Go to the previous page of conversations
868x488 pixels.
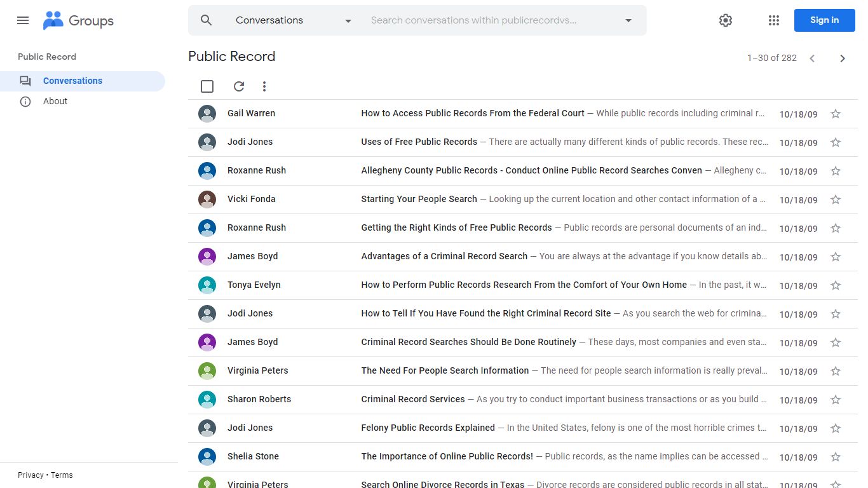coord(812,58)
